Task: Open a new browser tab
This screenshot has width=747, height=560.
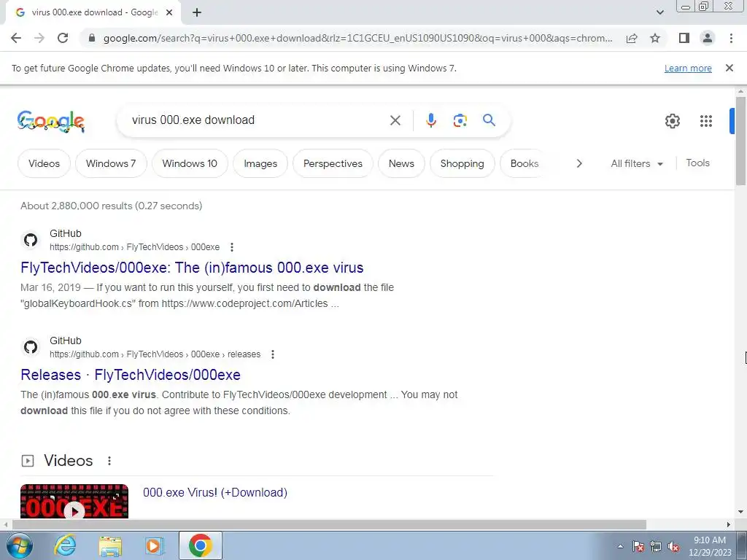Action: [197, 12]
